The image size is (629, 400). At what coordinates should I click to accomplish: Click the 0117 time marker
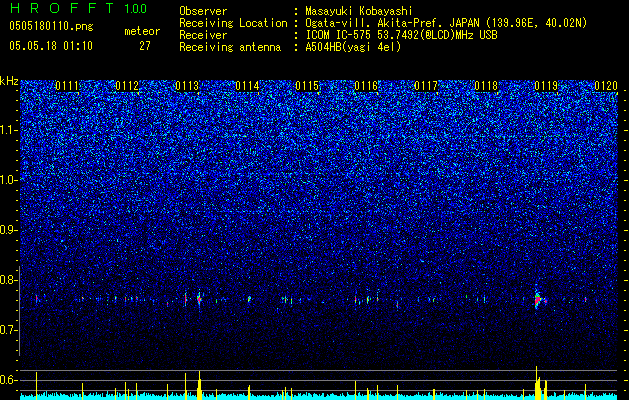click(x=426, y=86)
